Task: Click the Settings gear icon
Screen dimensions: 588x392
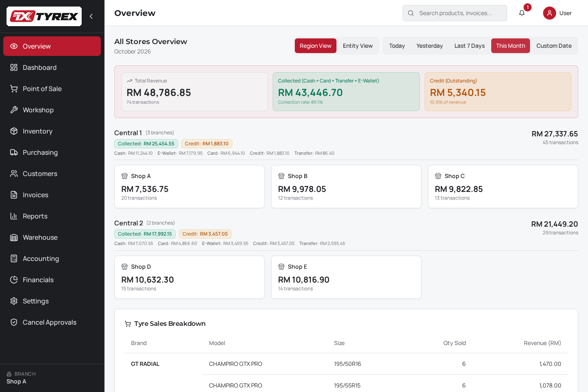Action: 14,301
